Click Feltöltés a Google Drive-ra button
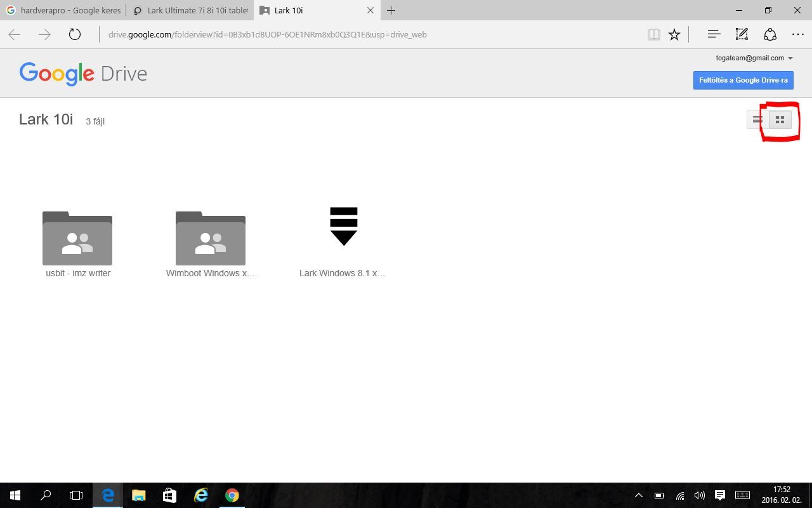The height and width of the screenshot is (508, 812). point(743,80)
